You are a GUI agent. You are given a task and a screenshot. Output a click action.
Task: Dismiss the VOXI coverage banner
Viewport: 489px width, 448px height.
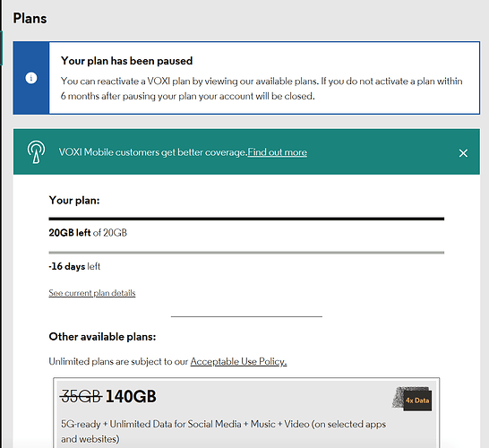pos(463,153)
